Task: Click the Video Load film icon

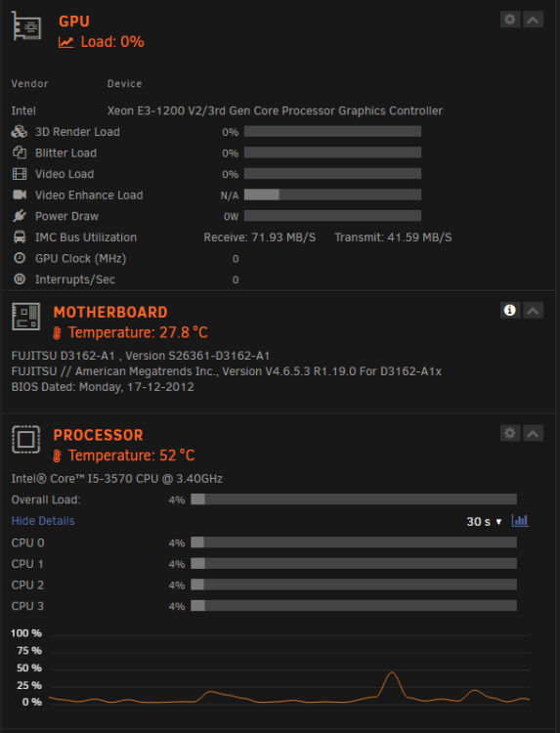Action: [x=20, y=174]
